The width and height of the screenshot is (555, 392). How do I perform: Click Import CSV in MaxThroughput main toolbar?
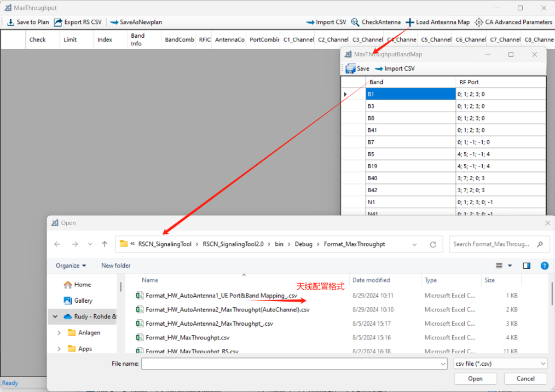point(326,22)
